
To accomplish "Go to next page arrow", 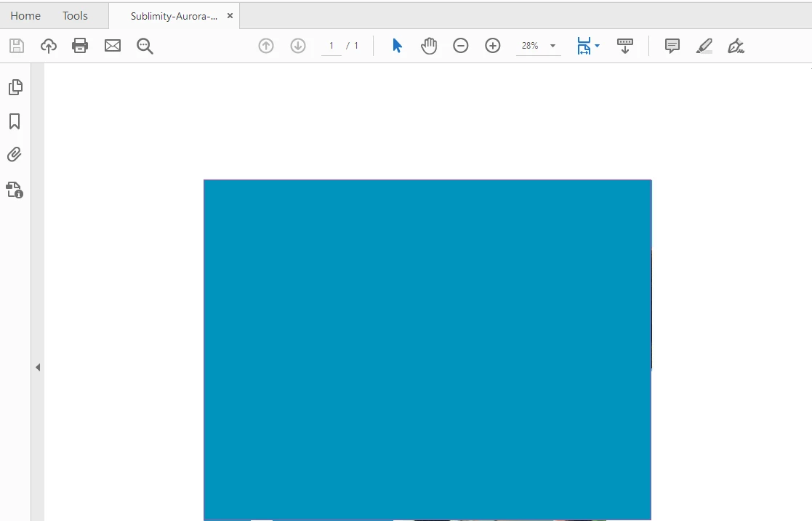I will point(298,46).
